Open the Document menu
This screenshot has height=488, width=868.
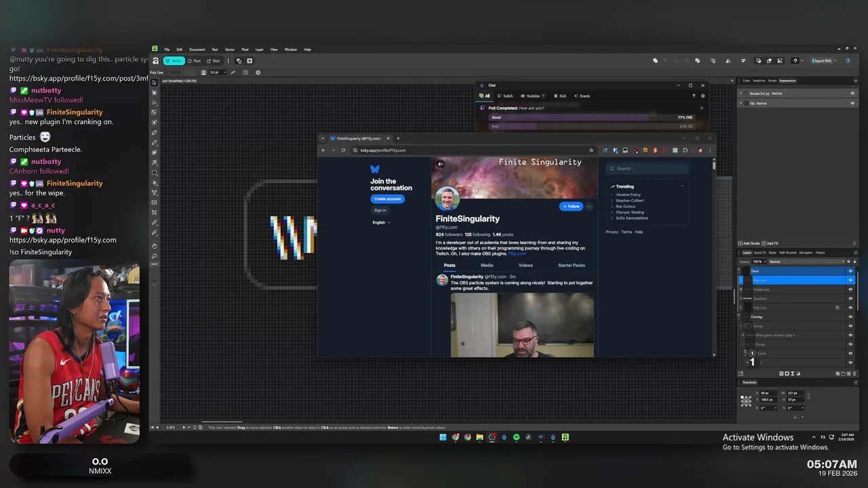coord(197,49)
